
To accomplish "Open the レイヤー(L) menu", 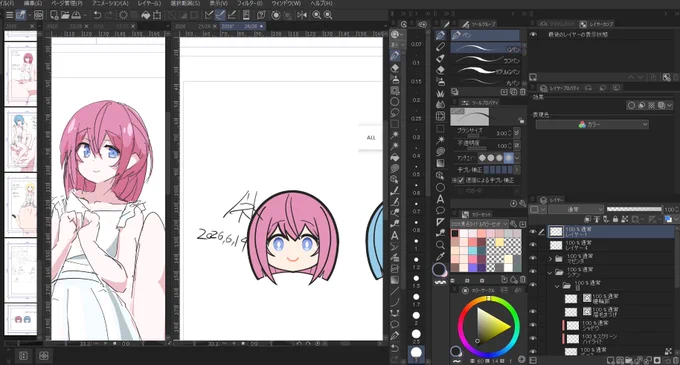I will (x=149, y=3).
